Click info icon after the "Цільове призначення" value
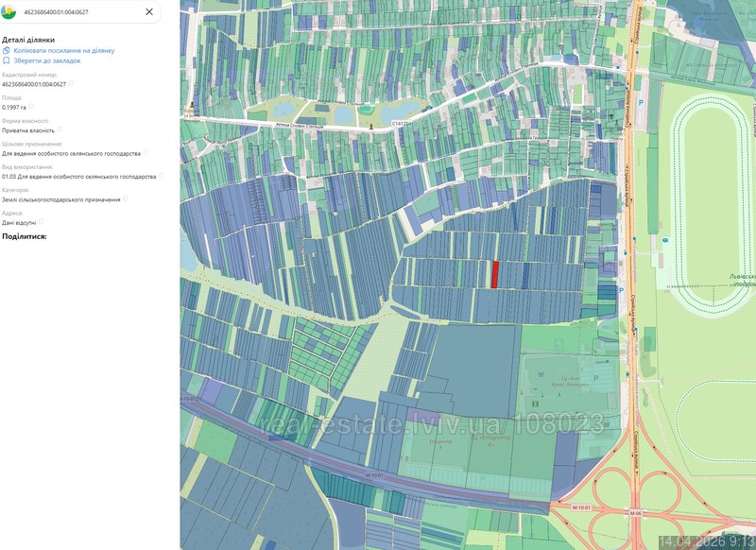 pos(145,152)
